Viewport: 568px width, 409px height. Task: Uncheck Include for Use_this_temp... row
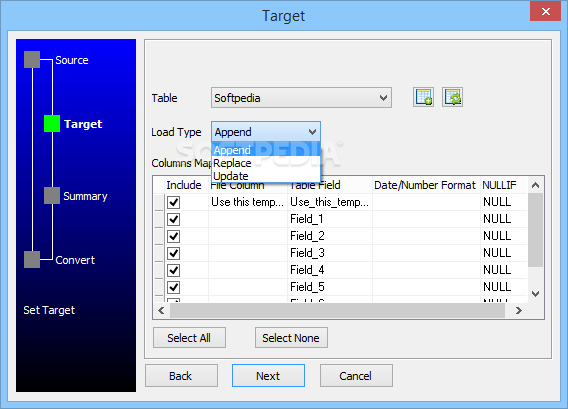174,202
